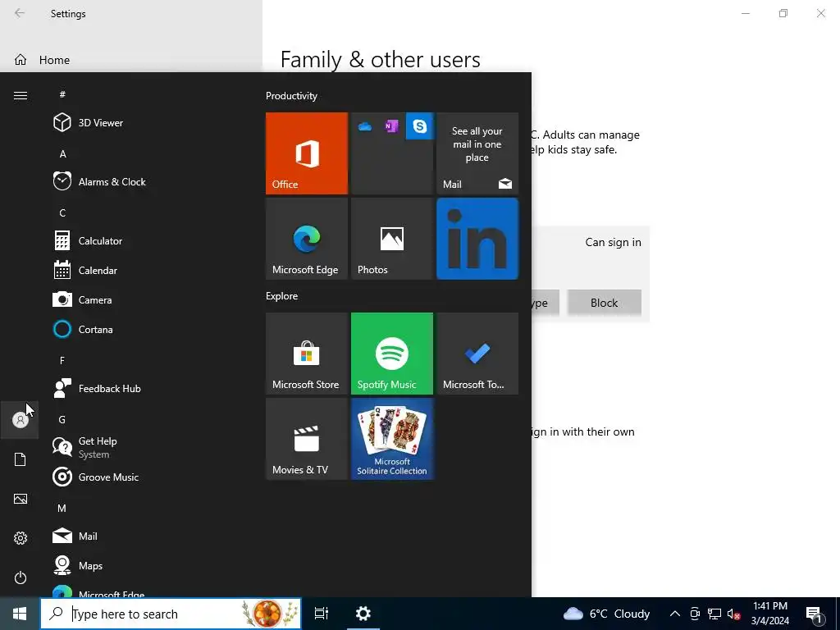This screenshot has width=840, height=630.
Task: Click the Meet Now tray icon
Action: pos(695,614)
